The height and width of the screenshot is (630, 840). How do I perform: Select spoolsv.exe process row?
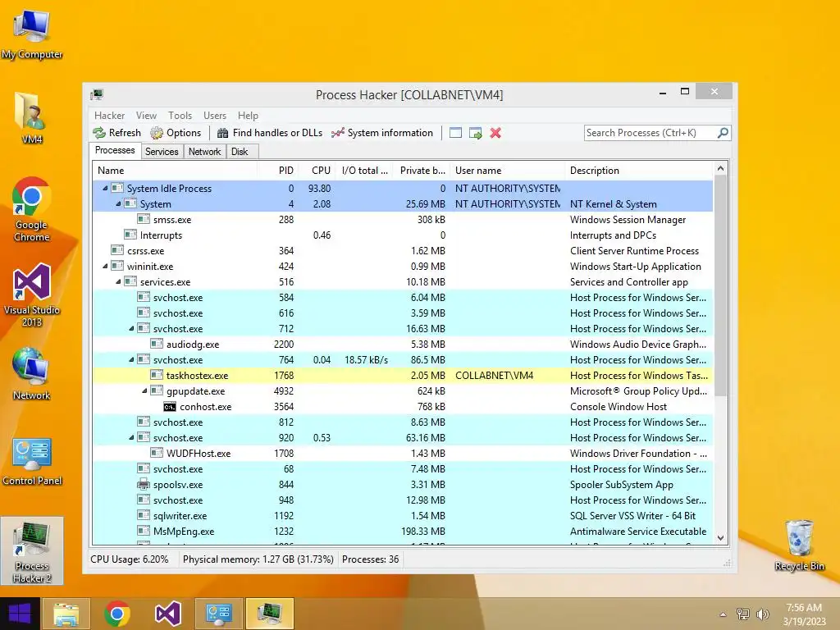coord(404,484)
